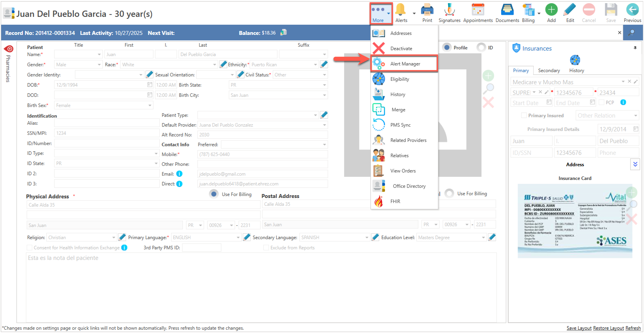This screenshot has width=644, height=334.
Task: Expand the Address section chevron
Action: click(x=635, y=164)
